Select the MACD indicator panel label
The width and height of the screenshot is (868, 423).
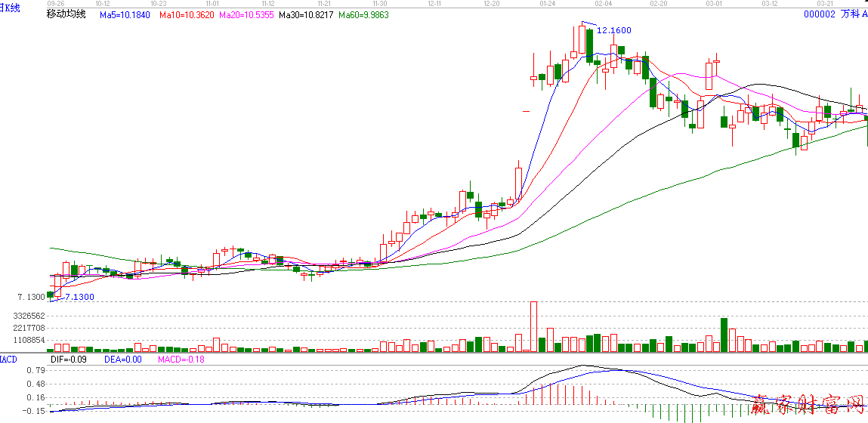[x=8, y=359]
